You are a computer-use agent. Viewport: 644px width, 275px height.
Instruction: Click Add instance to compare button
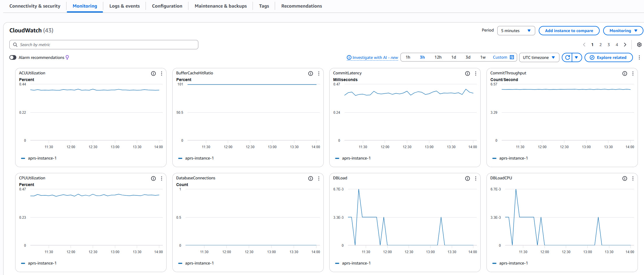(x=569, y=31)
